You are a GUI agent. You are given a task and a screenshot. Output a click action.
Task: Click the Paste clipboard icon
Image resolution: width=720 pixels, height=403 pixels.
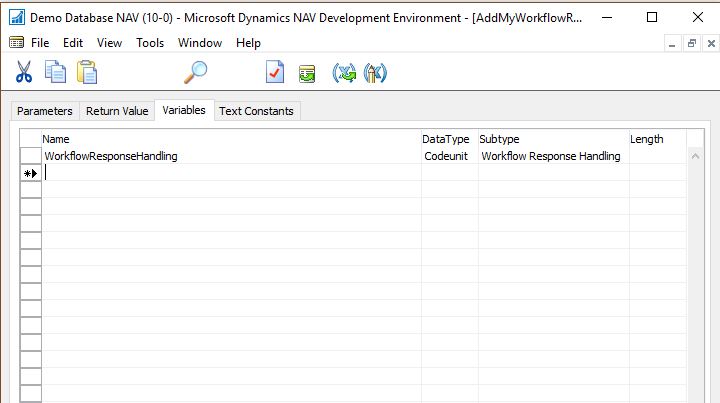[x=87, y=73]
